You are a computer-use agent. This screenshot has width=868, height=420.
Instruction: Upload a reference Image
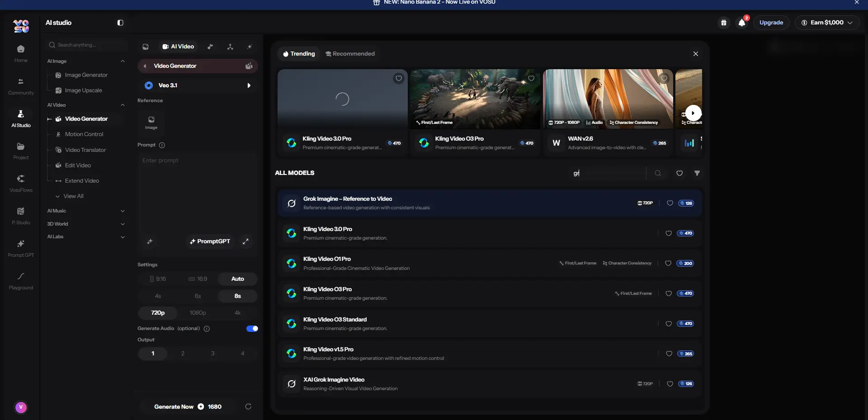(151, 122)
